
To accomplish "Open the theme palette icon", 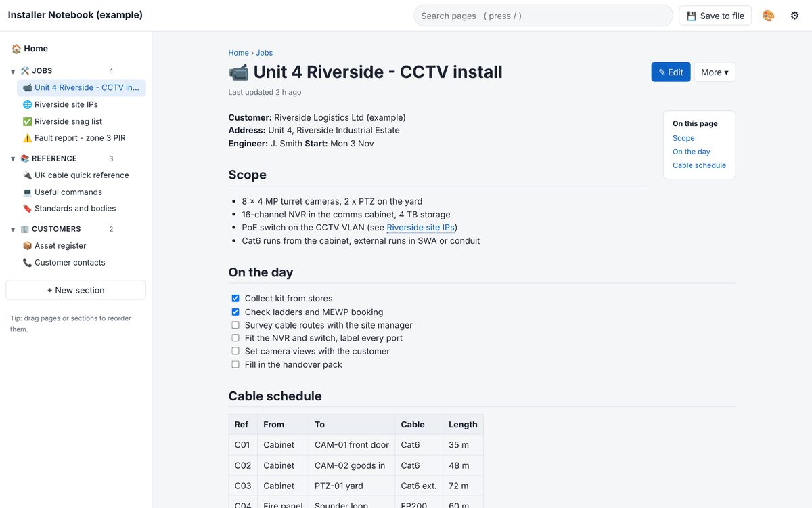I will (x=768, y=16).
